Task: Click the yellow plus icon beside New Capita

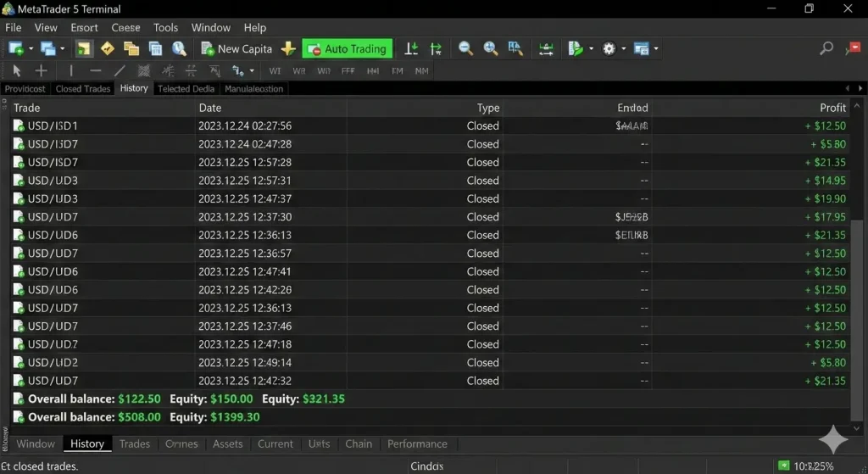Action: coord(288,48)
